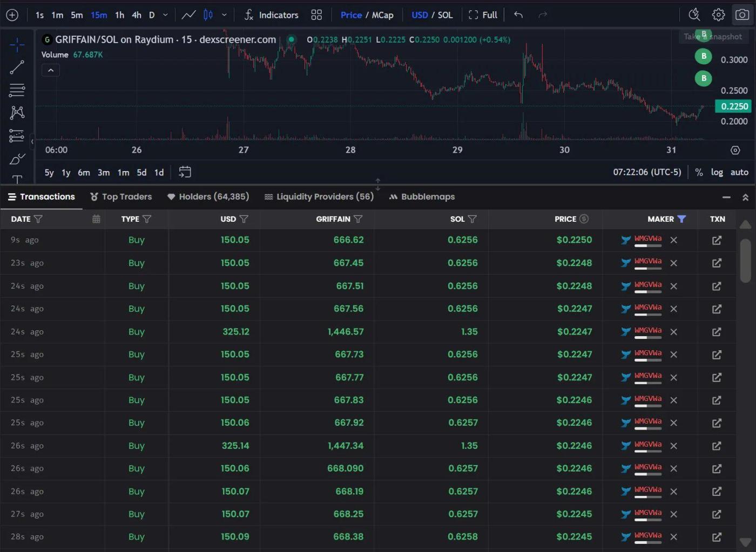Select the crosshair tool
Screen dimensions: 756x552
tap(17, 45)
